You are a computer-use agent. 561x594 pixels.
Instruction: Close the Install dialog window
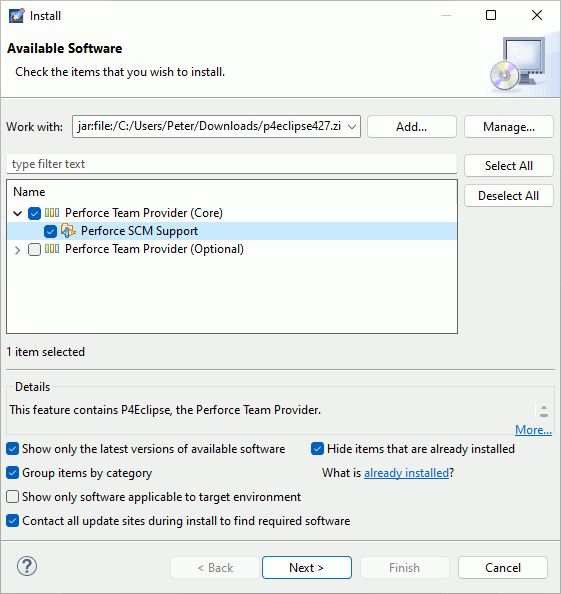[x=537, y=15]
